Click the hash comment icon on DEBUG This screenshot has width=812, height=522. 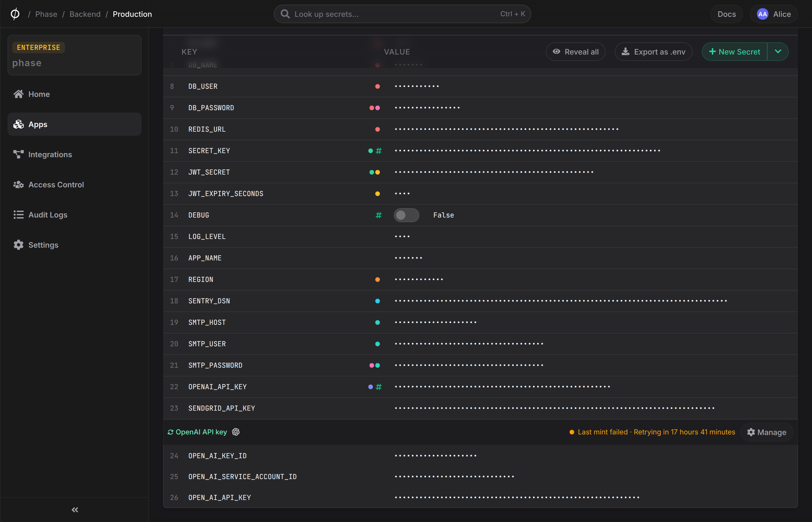(x=378, y=215)
